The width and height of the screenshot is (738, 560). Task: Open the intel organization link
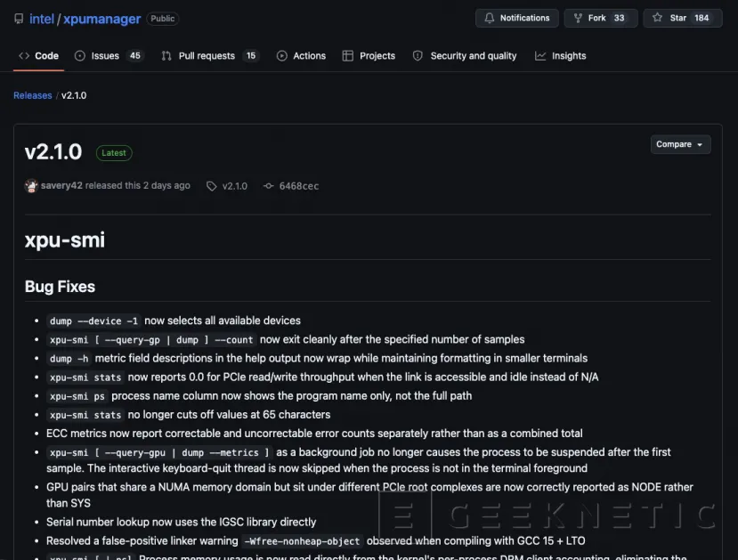coord(42,19)
